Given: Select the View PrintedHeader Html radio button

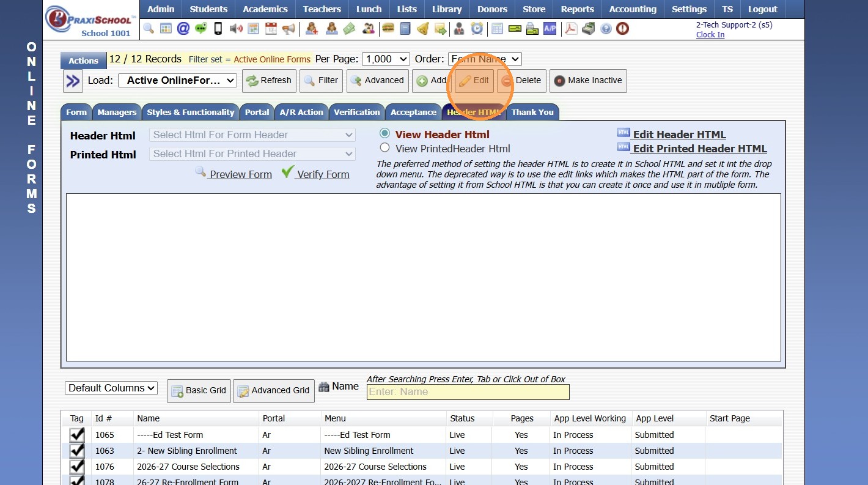Looking at the screenshot, I should pyautogui.click(x=384, y=147).
